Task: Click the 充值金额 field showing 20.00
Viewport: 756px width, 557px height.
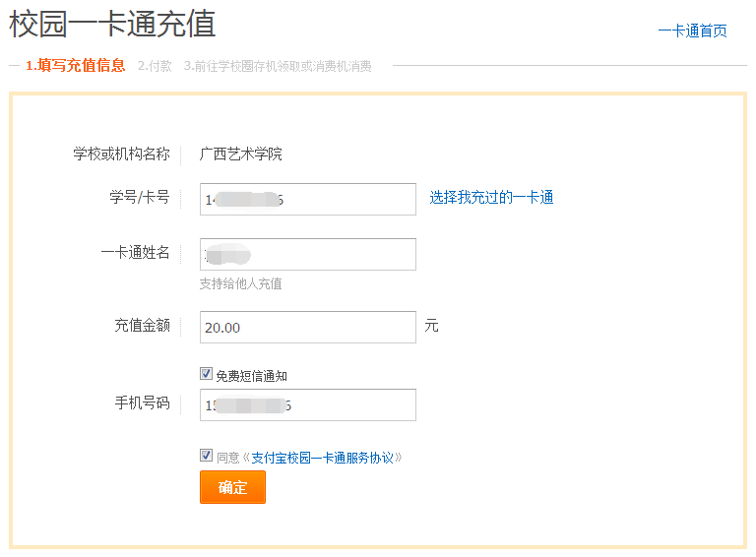Action: (307, 328)
